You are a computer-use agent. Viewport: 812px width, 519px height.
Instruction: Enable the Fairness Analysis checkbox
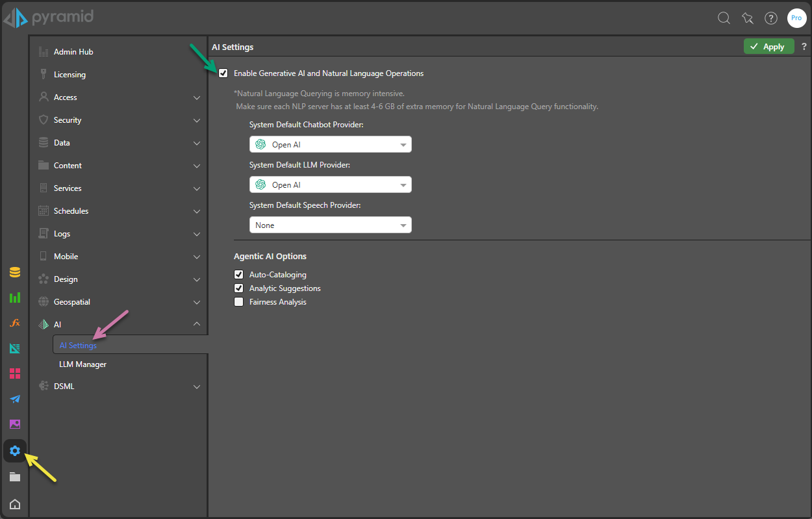point(238,302)
